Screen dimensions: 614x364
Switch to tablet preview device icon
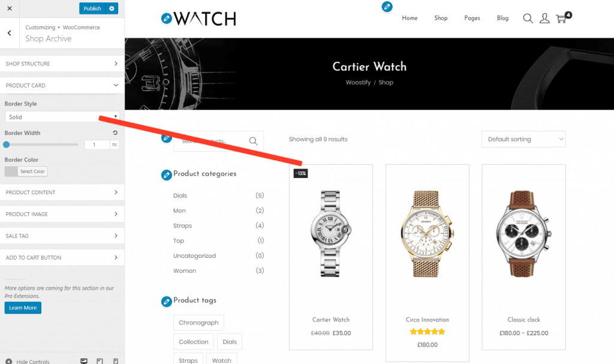(100, 361)
